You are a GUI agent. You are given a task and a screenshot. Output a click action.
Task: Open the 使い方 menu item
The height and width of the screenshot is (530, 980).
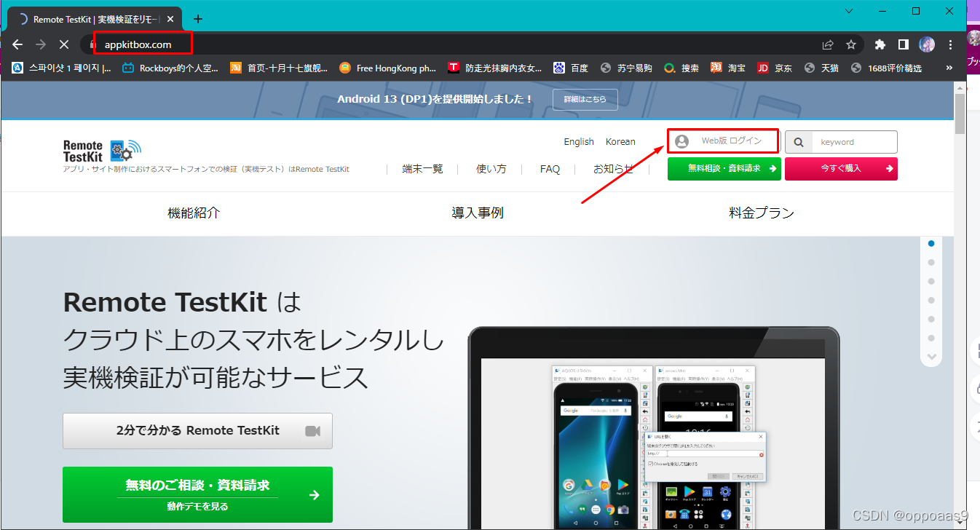(491, 169)
